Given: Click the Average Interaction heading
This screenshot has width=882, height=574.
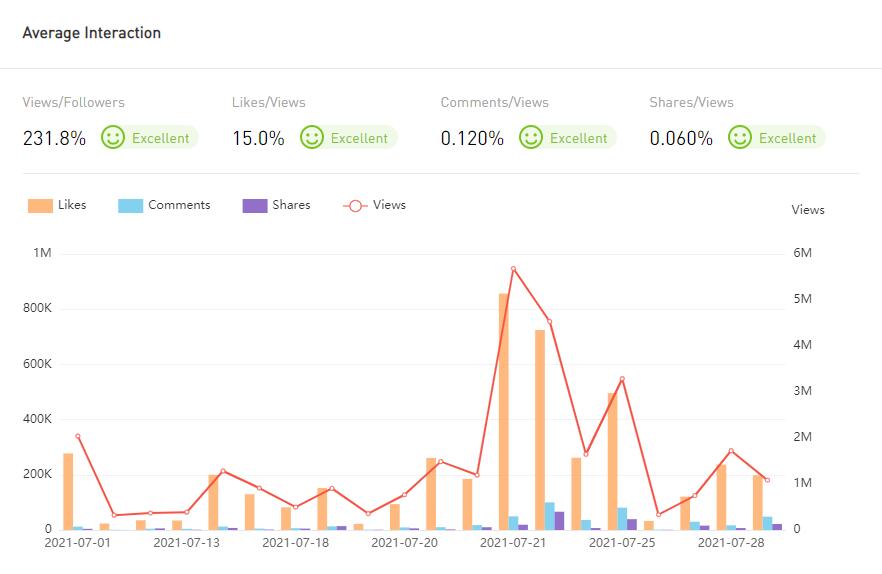Looking at the screenshot, I should coord(92,33).
